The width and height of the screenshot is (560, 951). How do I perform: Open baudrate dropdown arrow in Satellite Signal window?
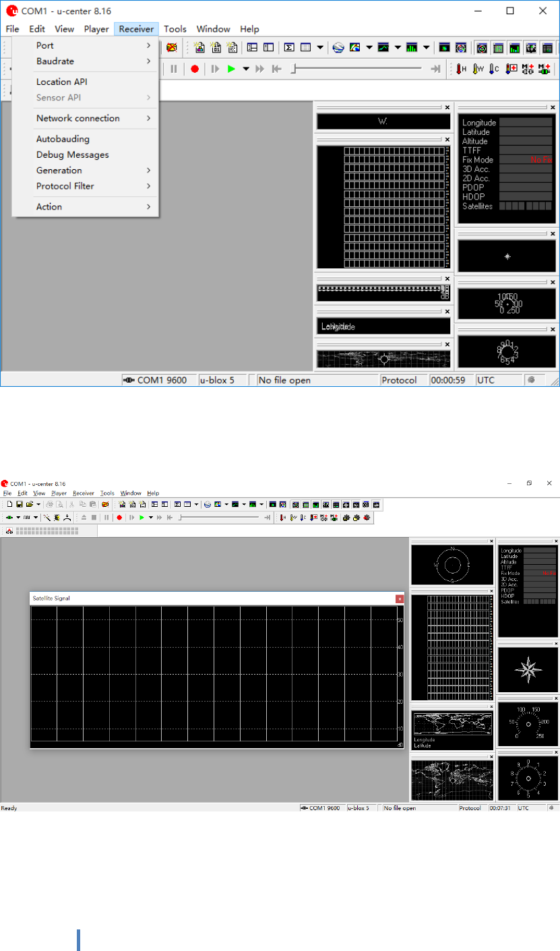pyautogui.click(x=36, y=518)
